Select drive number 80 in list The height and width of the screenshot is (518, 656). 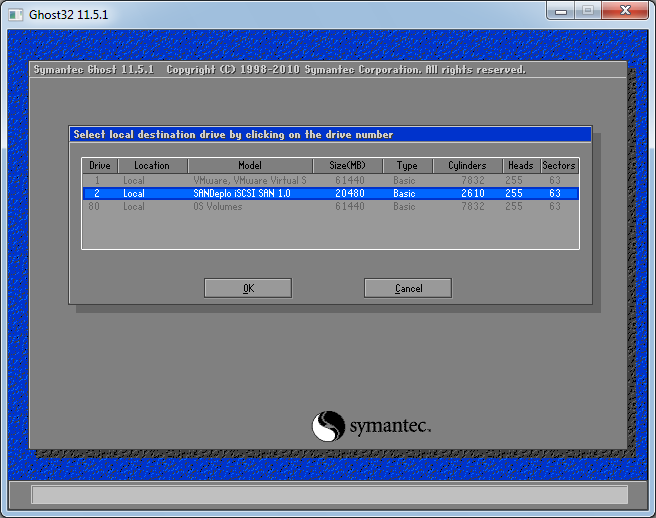click(94, 206)
